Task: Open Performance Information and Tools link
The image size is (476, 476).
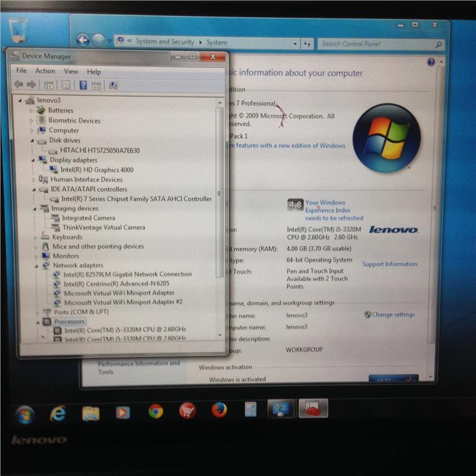Action: [139, 368]
